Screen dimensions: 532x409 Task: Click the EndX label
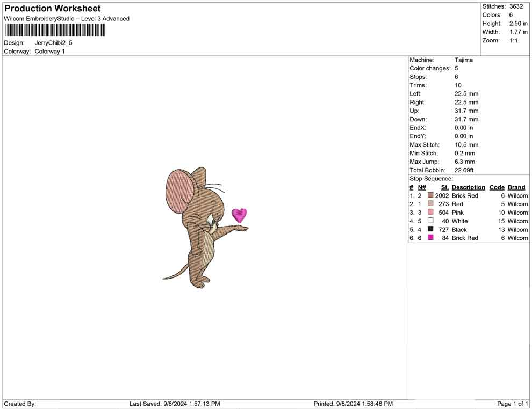pos(418,127)
